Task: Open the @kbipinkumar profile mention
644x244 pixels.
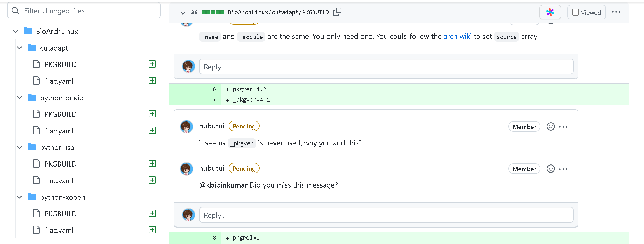Action: [x=223, y=185]
